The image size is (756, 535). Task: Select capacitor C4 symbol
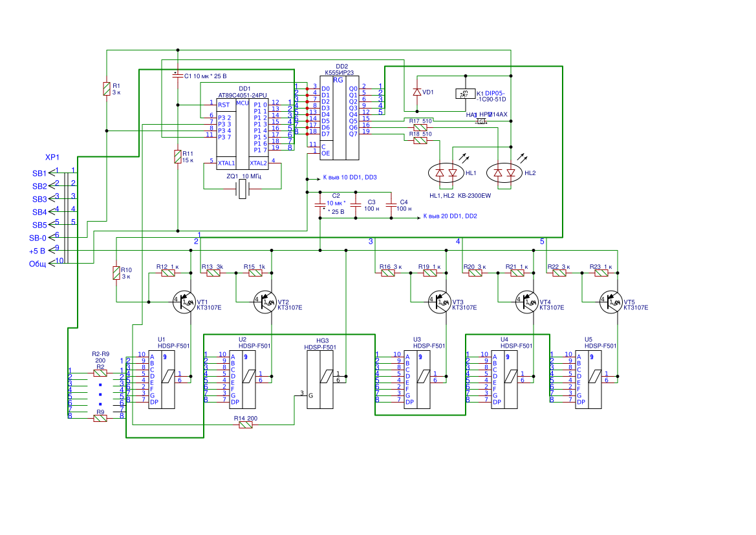[x=391, y=205]
